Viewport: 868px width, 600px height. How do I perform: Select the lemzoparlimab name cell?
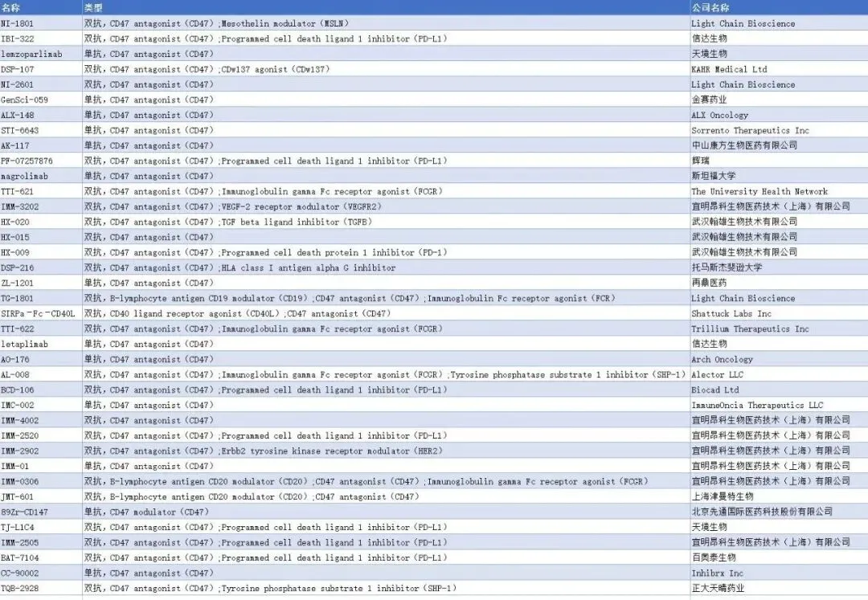(41, 54)
